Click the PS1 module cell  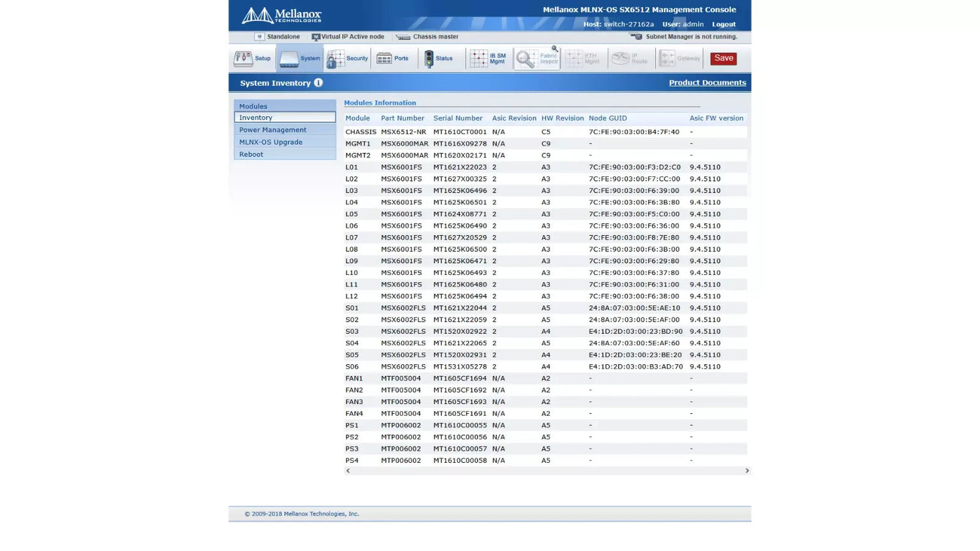352,426
